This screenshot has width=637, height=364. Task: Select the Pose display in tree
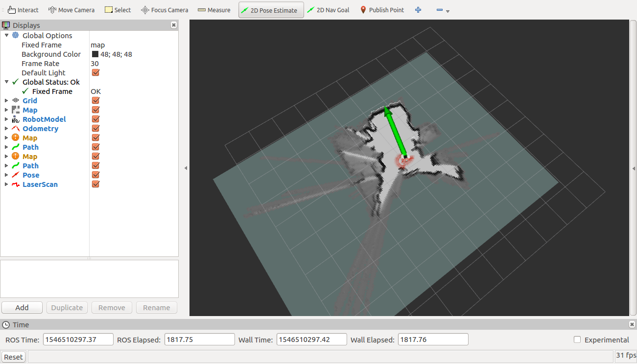coord(31,175)
